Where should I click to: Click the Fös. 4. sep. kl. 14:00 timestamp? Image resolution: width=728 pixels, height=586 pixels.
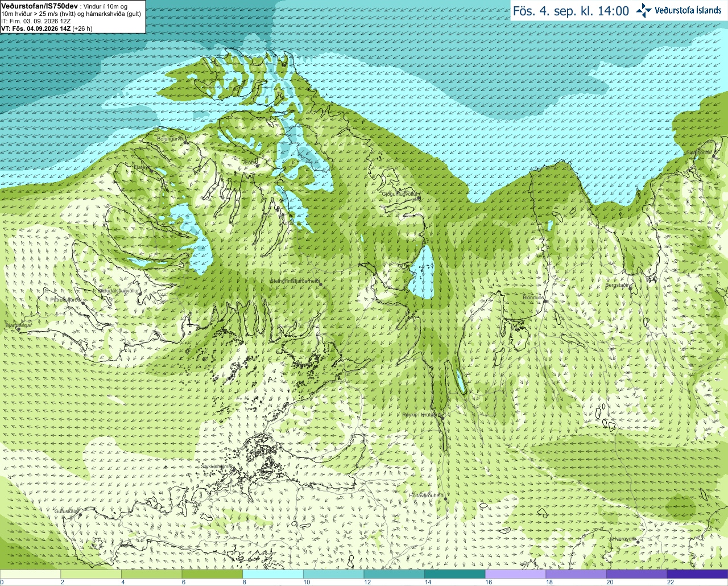click(571, 11)
